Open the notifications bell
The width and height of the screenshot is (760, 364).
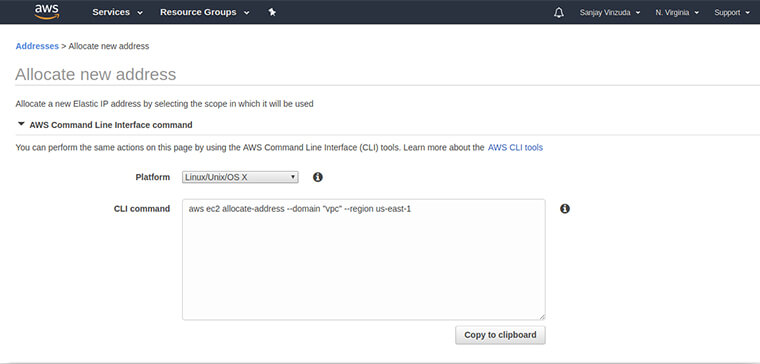pos(559,13)
